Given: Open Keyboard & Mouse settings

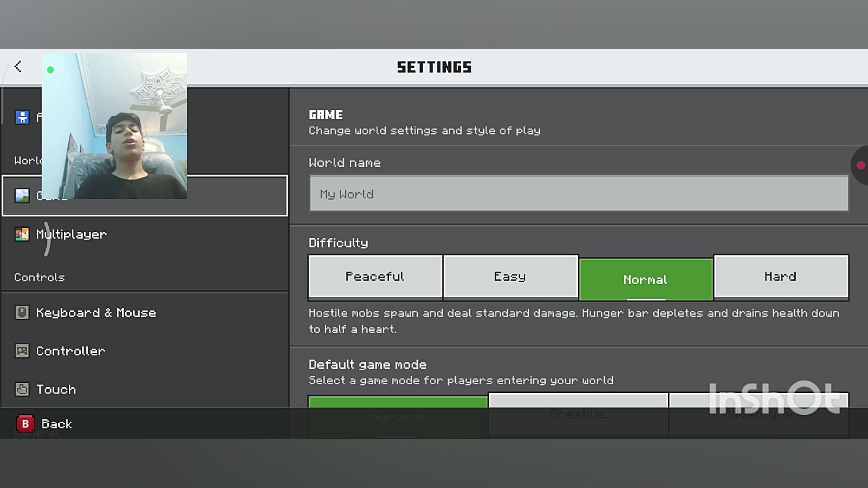Looking at the screenshot, I should click(145, 312).
